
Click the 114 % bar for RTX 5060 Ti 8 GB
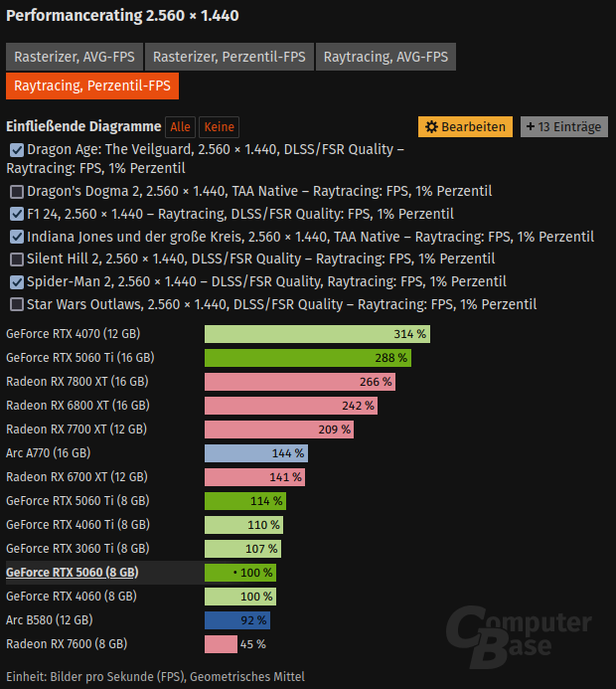click(245, 501)
